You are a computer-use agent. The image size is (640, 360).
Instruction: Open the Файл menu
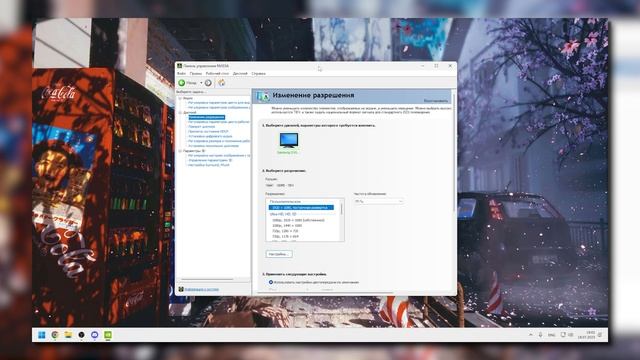(182, 73)
